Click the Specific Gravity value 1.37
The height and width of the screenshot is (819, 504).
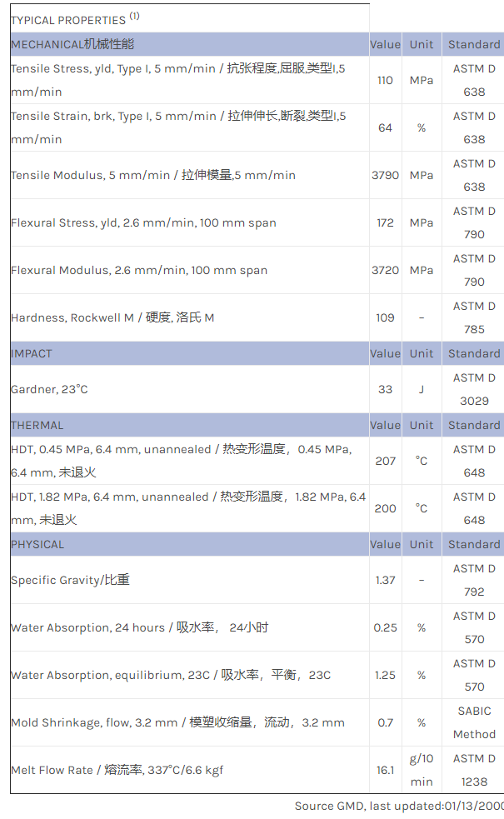point(385,580)
